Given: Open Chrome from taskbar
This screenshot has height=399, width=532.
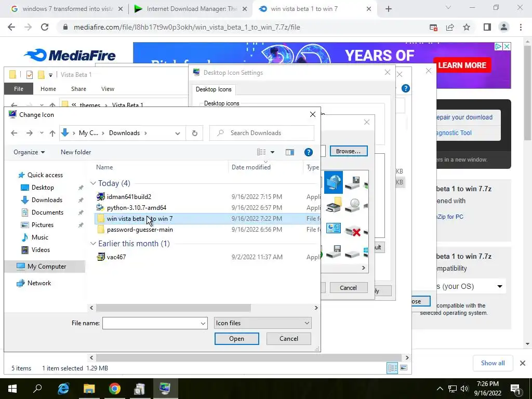Looking at the screenshot, I should [x=115, y=389].
